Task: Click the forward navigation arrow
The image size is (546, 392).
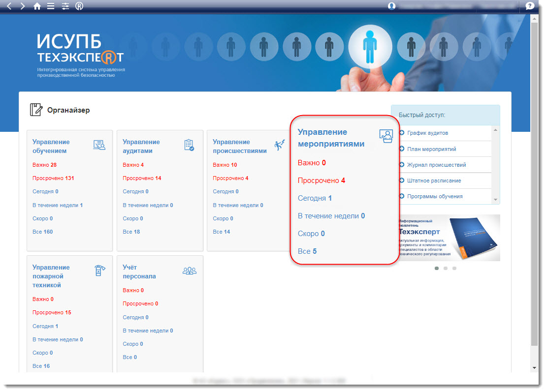Action: pyautogui.click(x=23, y=6)
